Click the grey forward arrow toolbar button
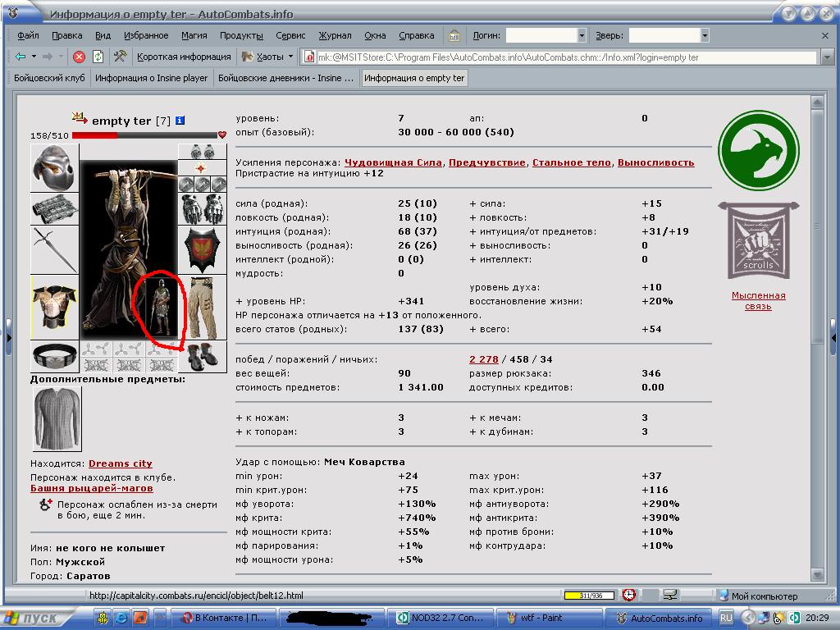Image resolution: width=840 pixels, height=630 pixels. 48,57
